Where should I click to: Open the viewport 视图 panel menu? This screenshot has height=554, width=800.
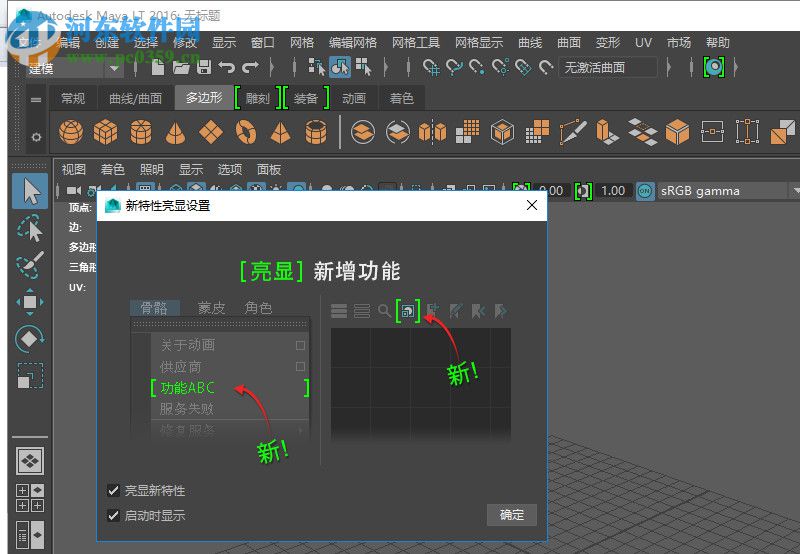click(x=73, y=169)
